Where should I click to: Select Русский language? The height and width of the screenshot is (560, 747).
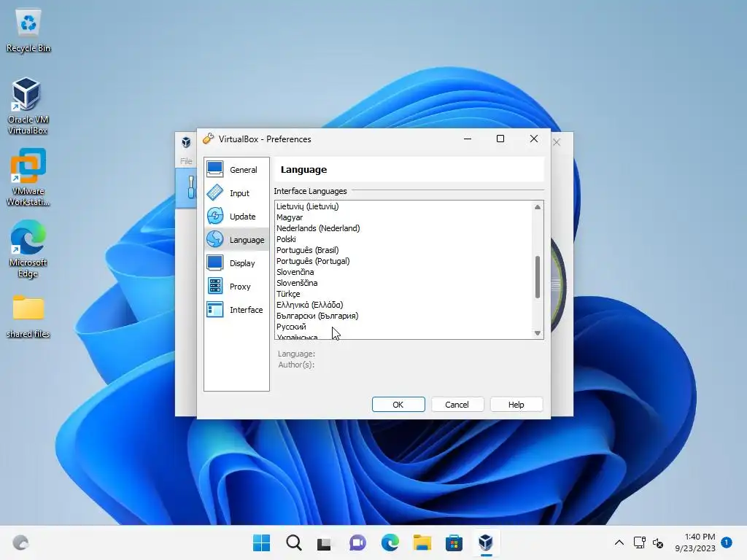[x=291, y=327]
